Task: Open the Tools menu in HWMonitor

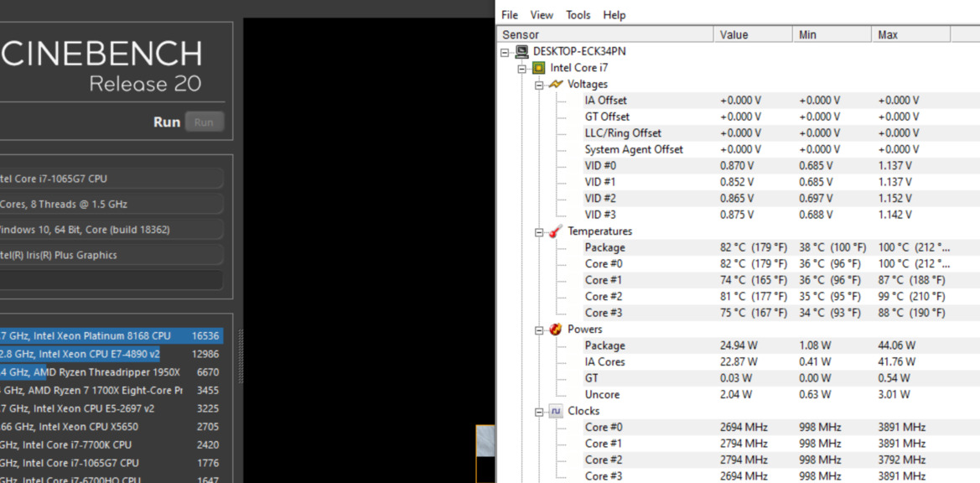Action: tap(578, 15)
